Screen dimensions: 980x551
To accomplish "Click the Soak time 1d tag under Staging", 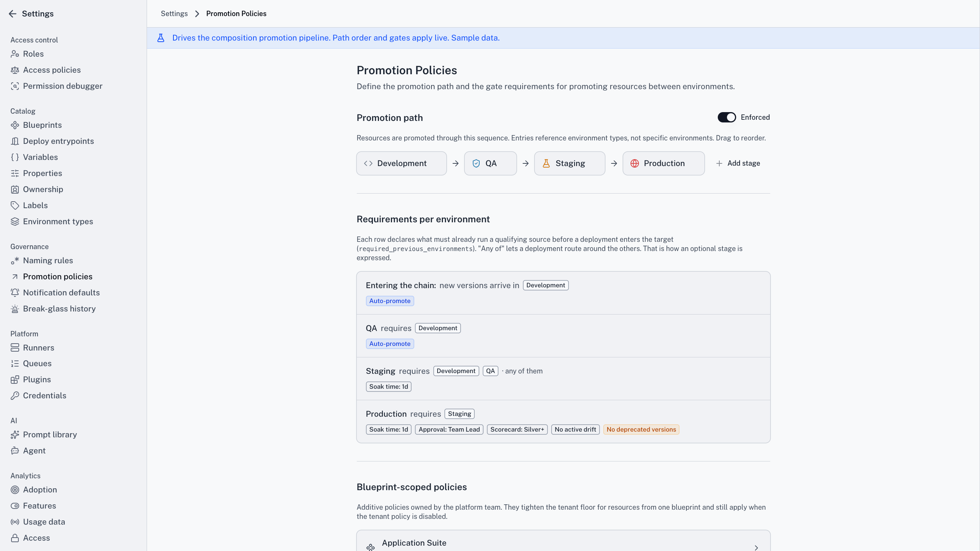I will pyautogui.click(x=389, y=387).
